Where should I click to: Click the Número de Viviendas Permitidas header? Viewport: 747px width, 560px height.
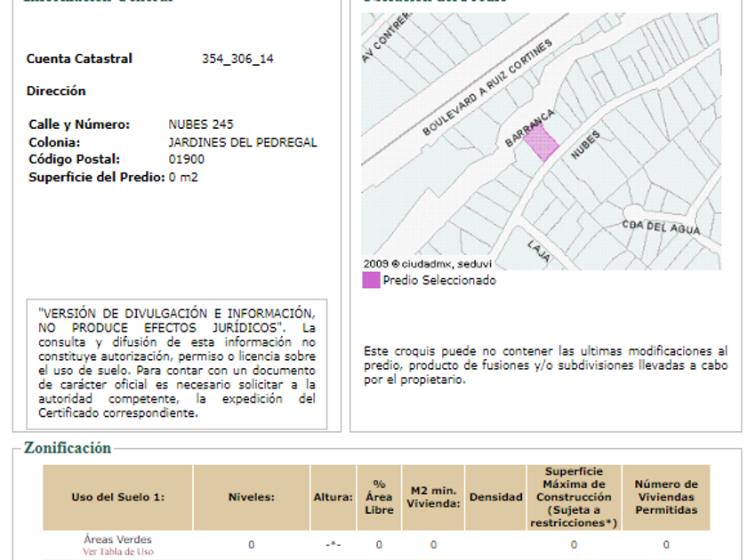click(x=666, y=497)
